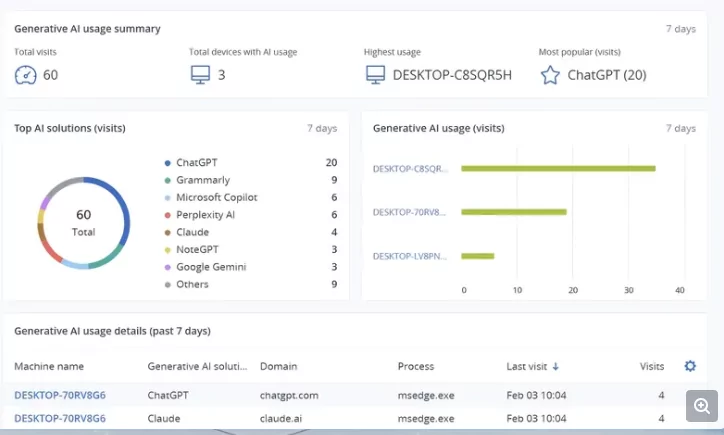Click 7 days label in Top AI solutions
This screenshot has width=724, height=435.
click(x=322, y=128)
